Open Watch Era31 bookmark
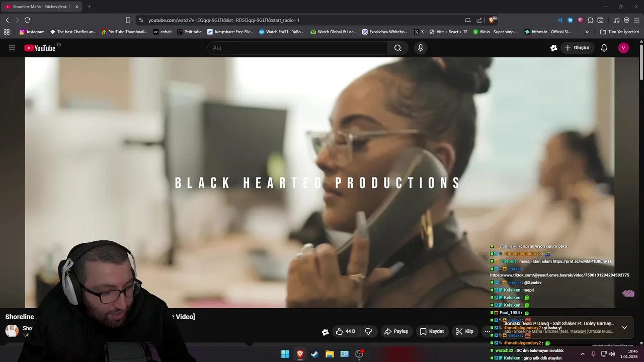Image resolution: width=644 pixels, height=362 pixels. pos(282,32)
